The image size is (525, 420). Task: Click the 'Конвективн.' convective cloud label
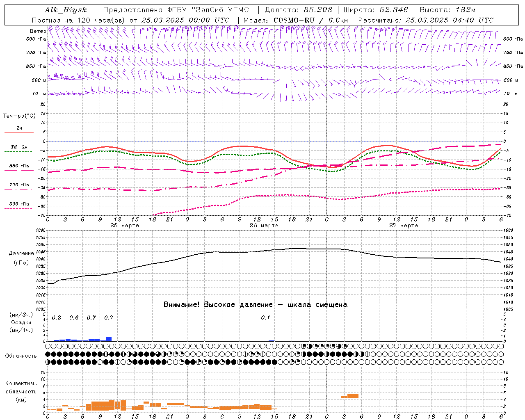coord(21,383)
